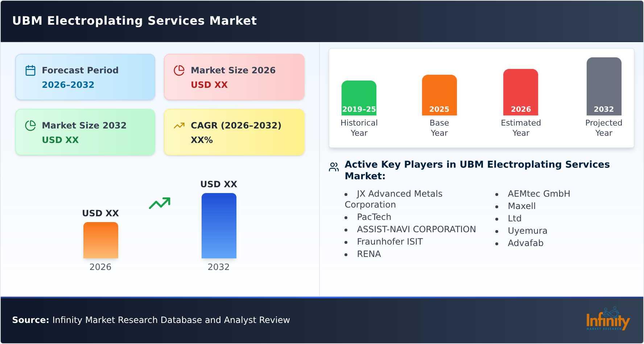This screenshot has width=644, height=344.
Task: Select the Forecast Period 2026-2032 card
Action: click(x=85, y=77)
